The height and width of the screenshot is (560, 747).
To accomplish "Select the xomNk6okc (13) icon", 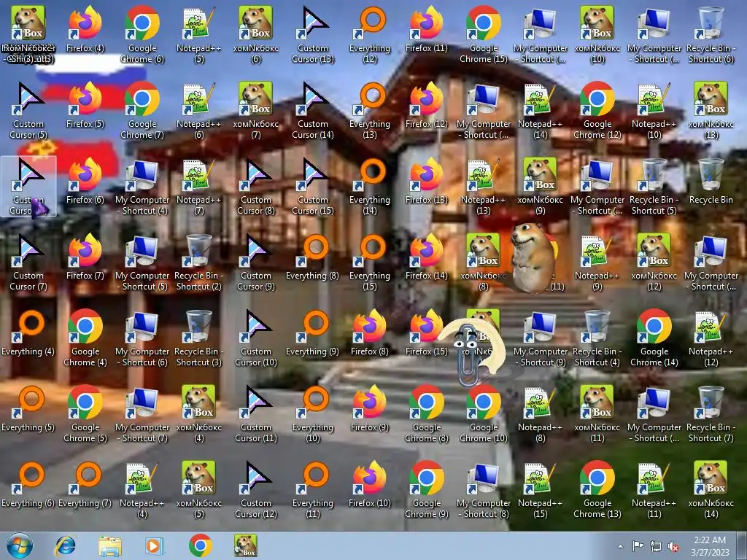I will (x=711, y=110).
